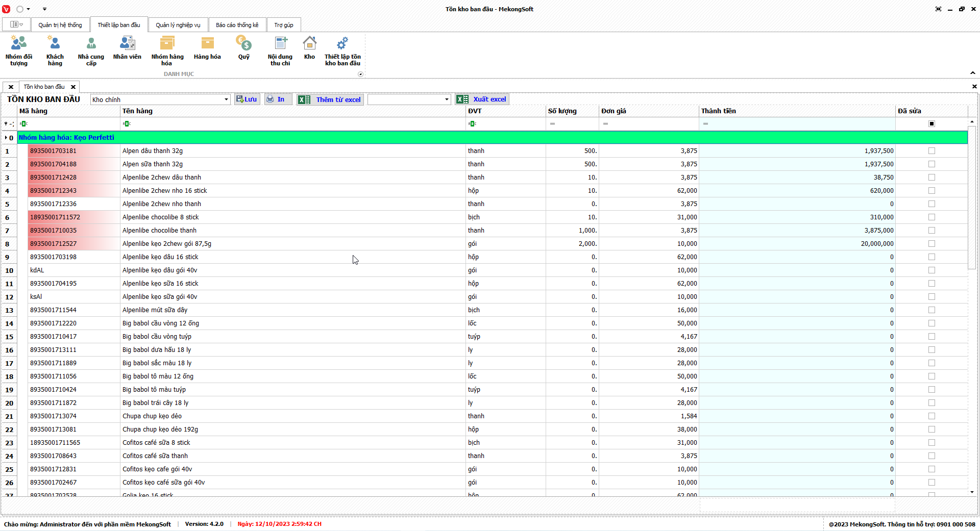This screenshot has height=531, width=980.
Task: Toggle the Đã sửa filter row checkbox
Action: 932,124
